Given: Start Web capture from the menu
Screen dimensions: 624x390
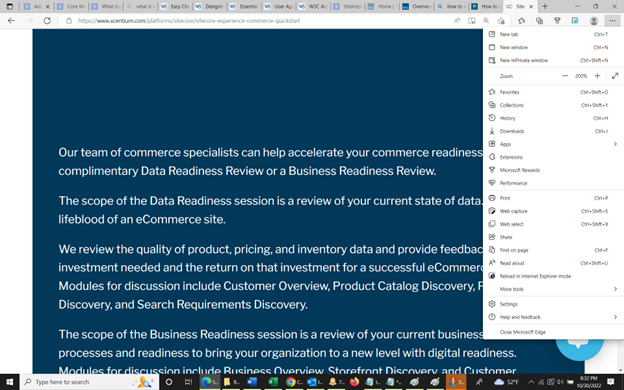Looking at the screenshot, I should (x=553, y=211).
